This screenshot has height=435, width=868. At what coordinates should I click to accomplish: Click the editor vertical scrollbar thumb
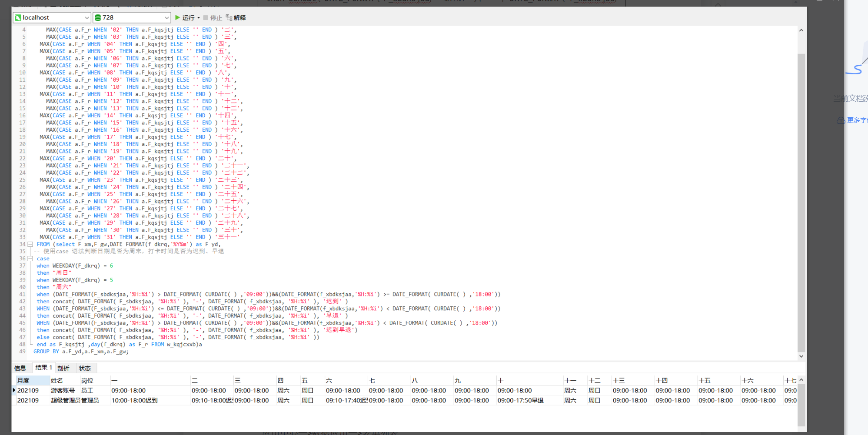click(801, 200)
